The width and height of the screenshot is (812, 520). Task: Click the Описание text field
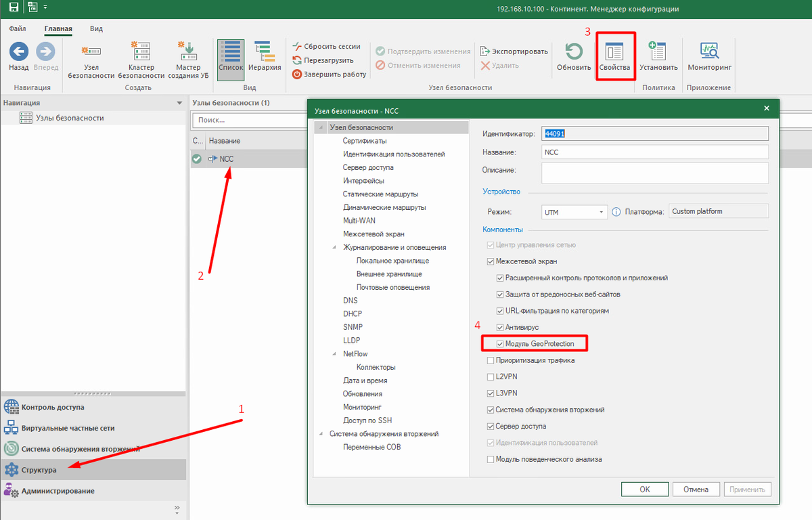655,173
